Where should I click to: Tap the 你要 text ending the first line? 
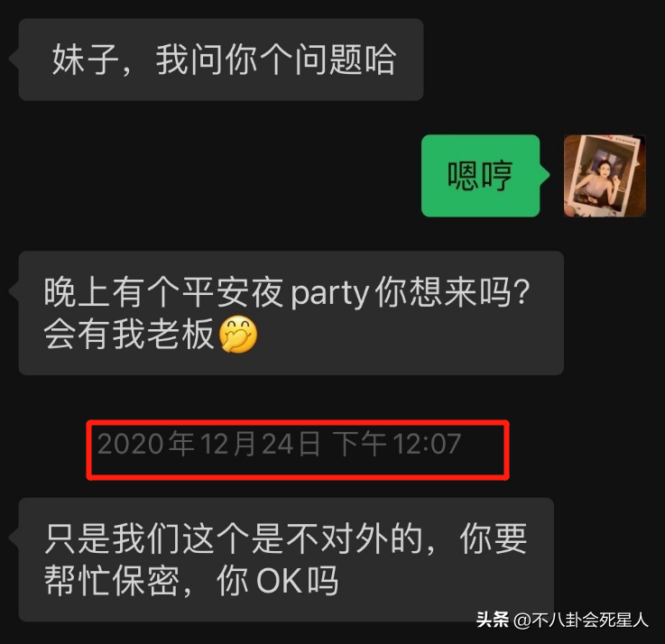click(494, 538)
